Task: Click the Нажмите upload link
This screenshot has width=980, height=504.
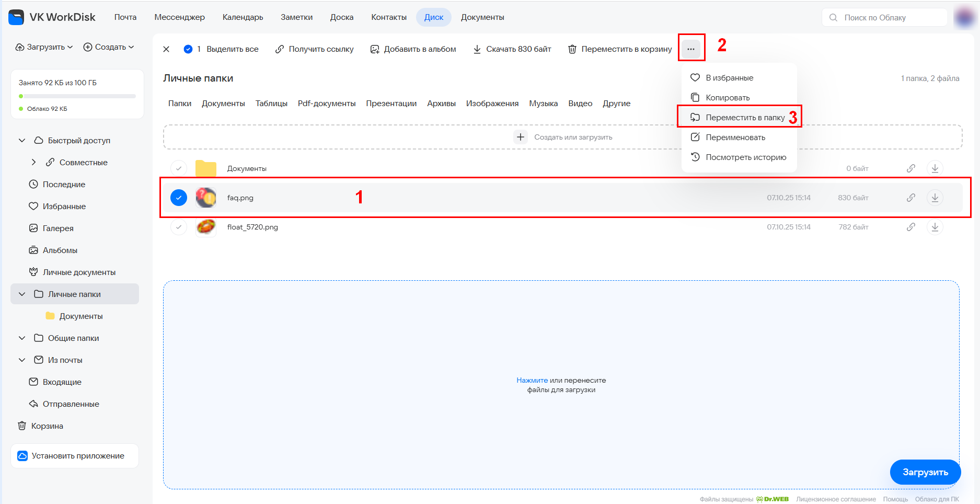Action: click(532, 380)
